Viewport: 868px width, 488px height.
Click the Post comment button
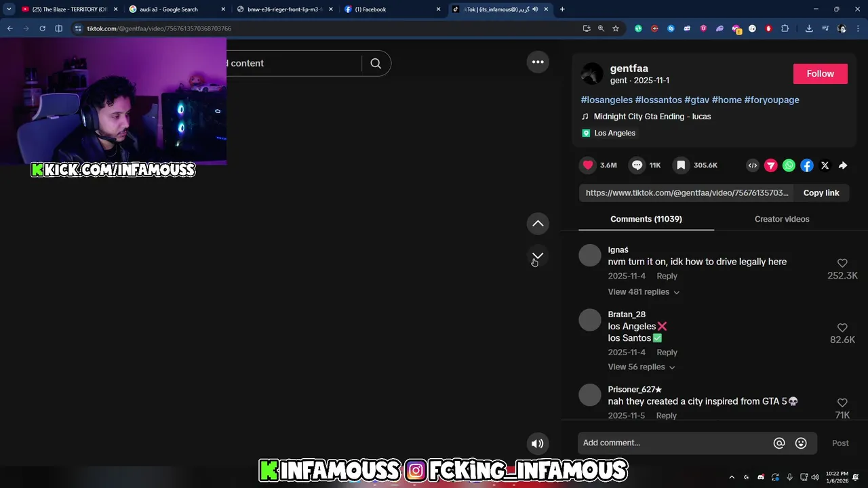[x=840, y=443]
